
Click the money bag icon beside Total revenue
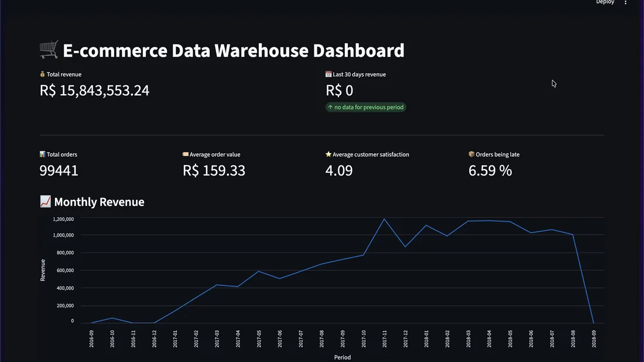(42, 74)
